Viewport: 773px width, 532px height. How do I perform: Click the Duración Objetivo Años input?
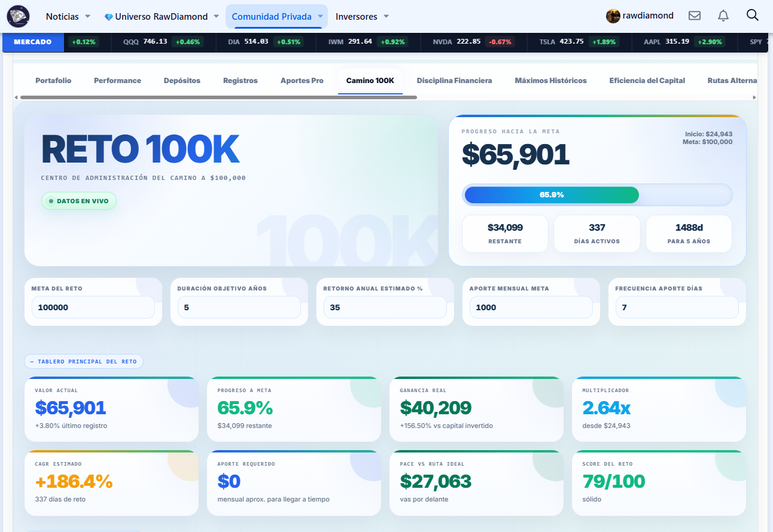239,307
